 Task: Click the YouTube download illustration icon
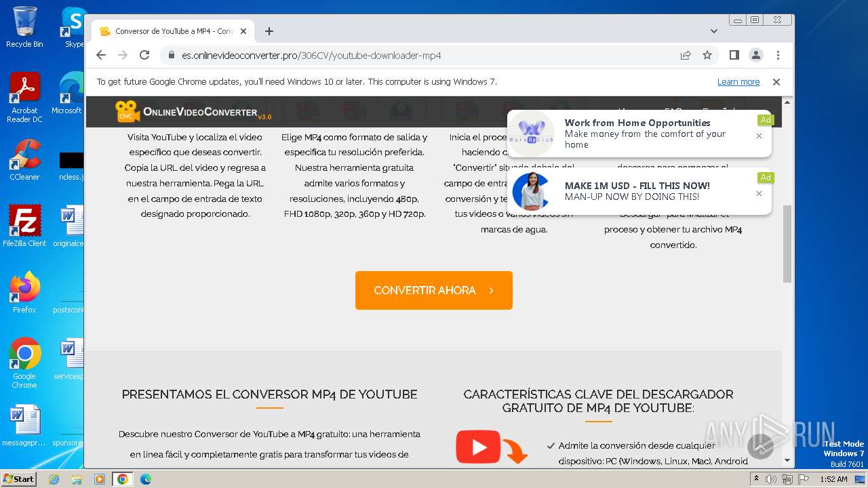click(492, 448)
